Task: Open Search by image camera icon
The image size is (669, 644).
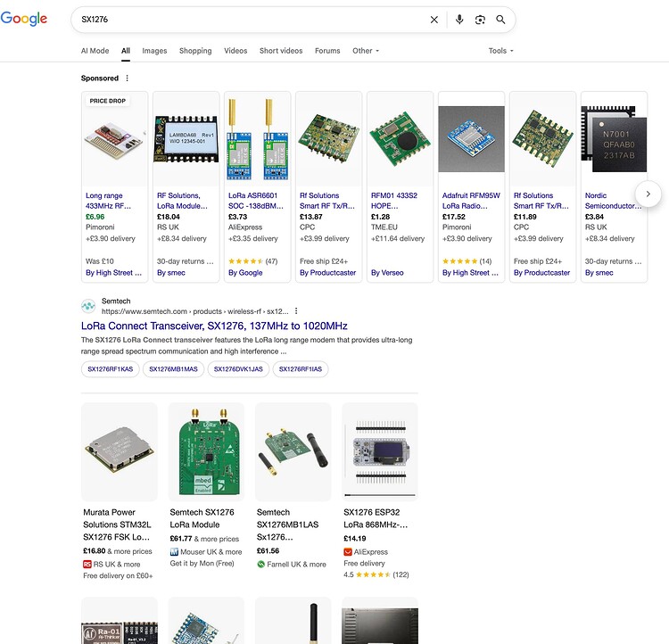Action: coord(480,20)
